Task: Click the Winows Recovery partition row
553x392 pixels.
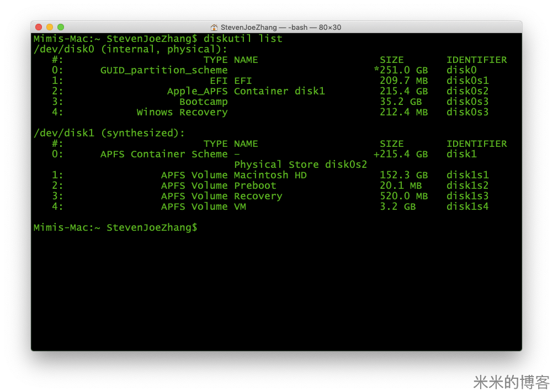Action: (x=182, y=112)
